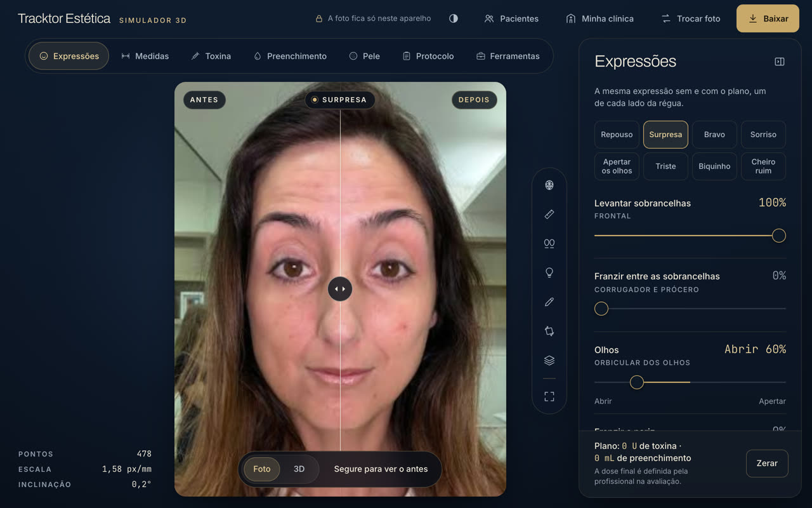
Task: Select the ruler tool in the vertical toolbar
Action: [549, 215]
